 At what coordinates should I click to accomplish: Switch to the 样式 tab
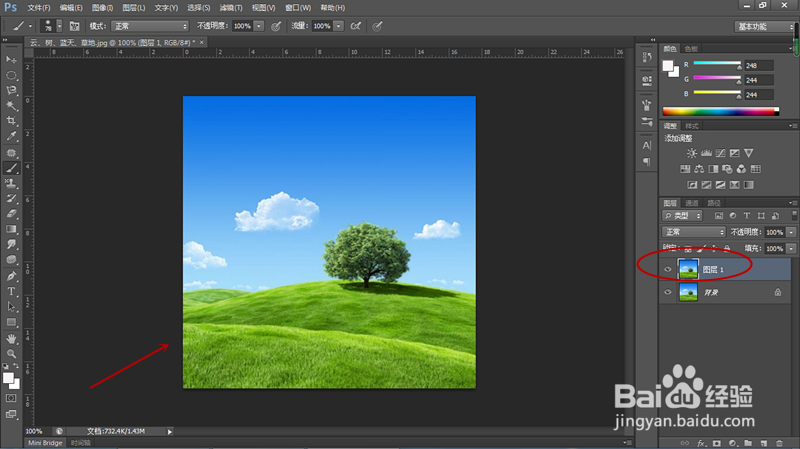coord(692,126)
